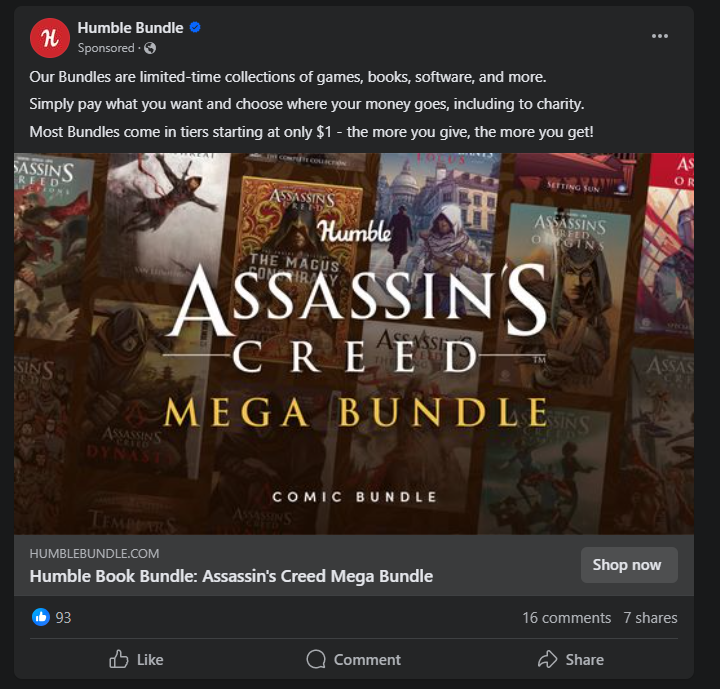Open the Humble Bundle page name link
Viewport: 720px width, 689px height.
(130, 28)
